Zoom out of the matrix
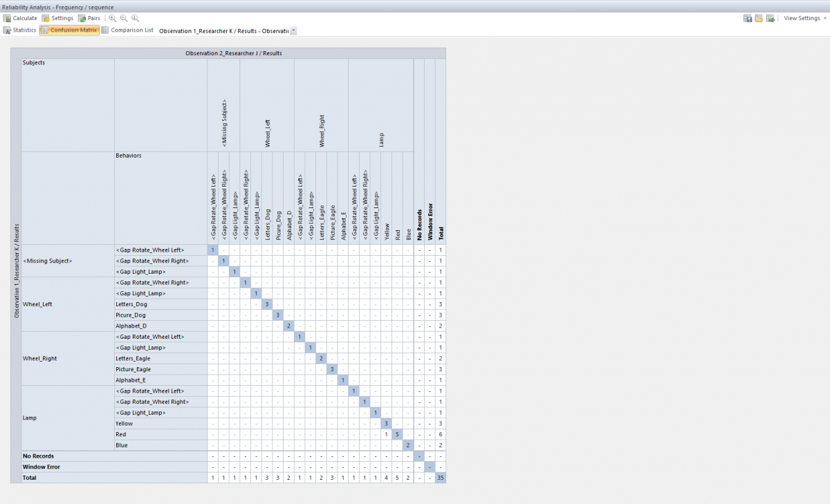Image resolution: width=830 pixels, height=504 pixels. [123, 18]
